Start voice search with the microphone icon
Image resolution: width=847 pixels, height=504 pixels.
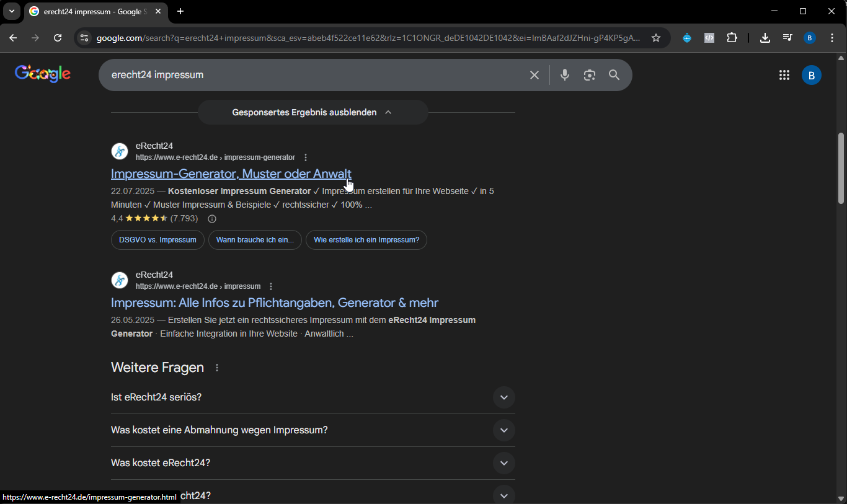coord(564,75)
